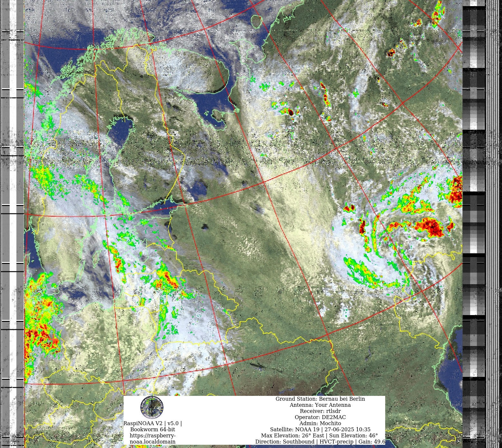
Task: Click the RaspiNOAA round logo emblem
Action: click(152, 408)
